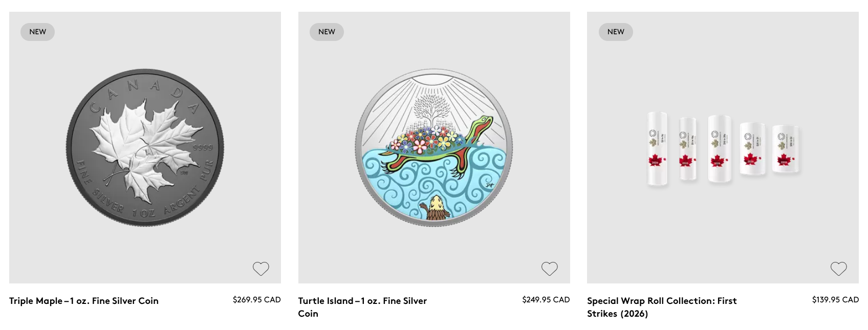Open Turtle Island – 1 oz. Fine Silver Coin link
Image resolution: width=868 pixels, height=330 pixels.
tap(362, 307)
